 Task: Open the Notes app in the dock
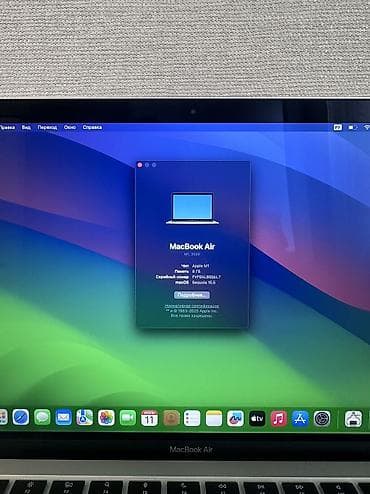tap(214, 419)
